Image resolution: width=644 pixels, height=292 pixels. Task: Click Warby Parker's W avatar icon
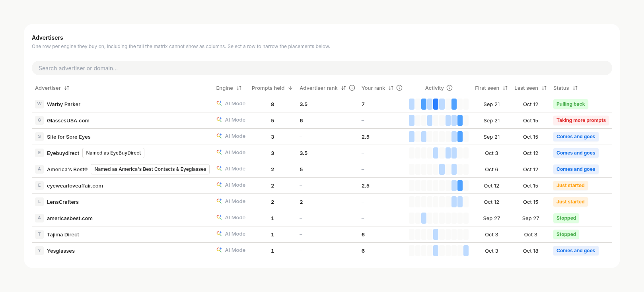pyautogui.click(x=39, y=104)
